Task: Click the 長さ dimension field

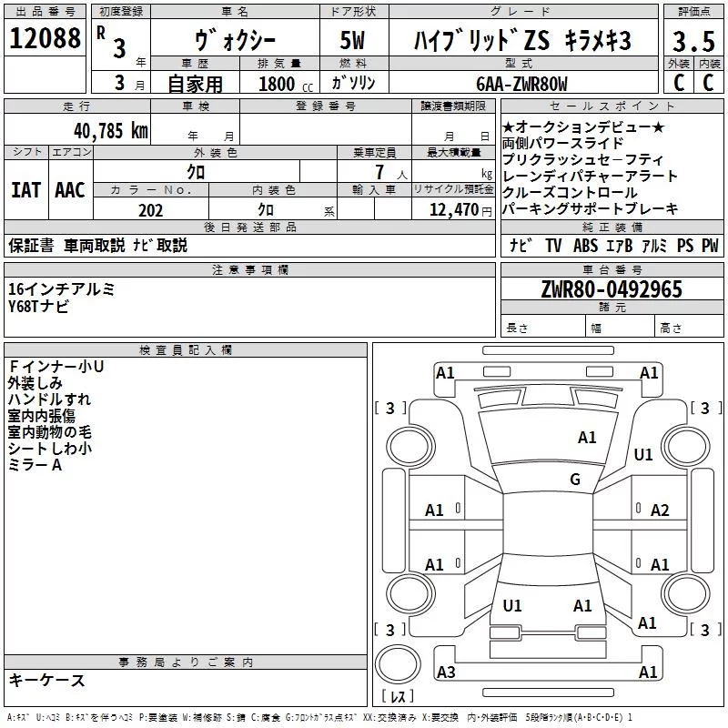Action: pos(543,328)
